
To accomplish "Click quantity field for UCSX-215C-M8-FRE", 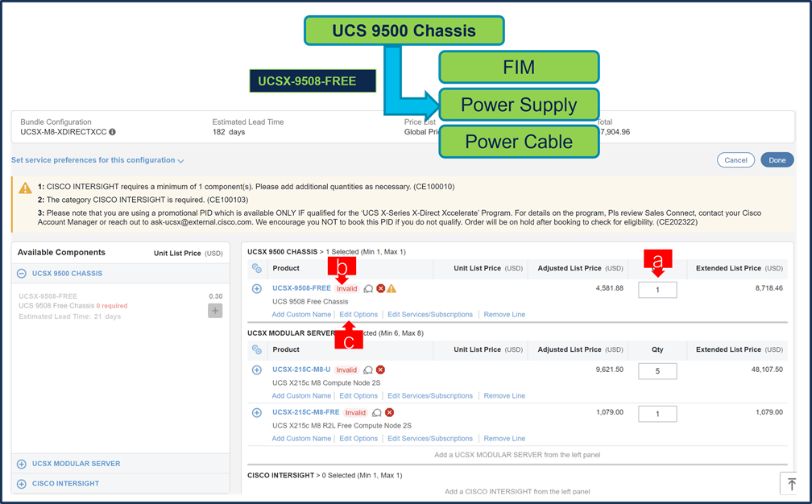I will (657, 414).
